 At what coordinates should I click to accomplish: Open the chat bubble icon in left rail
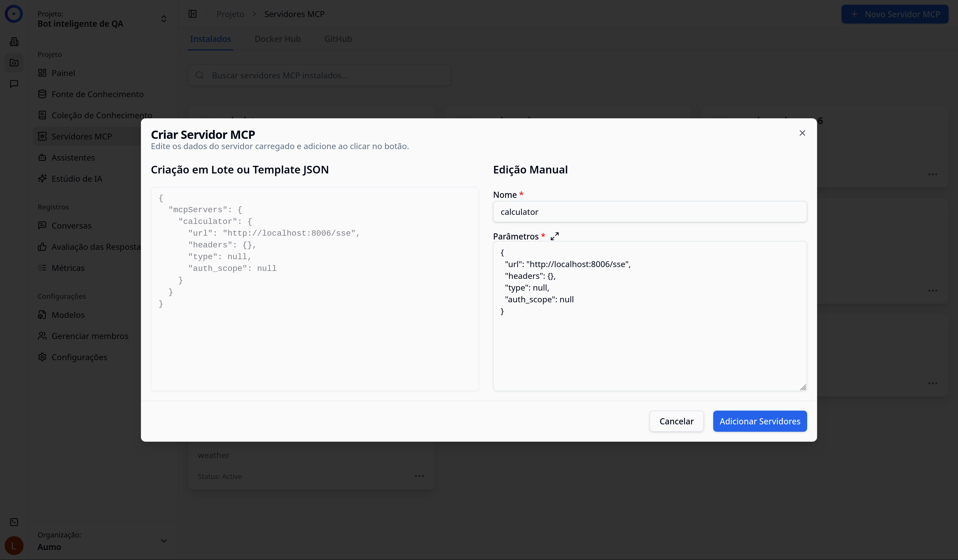click(x=14, y=84)
